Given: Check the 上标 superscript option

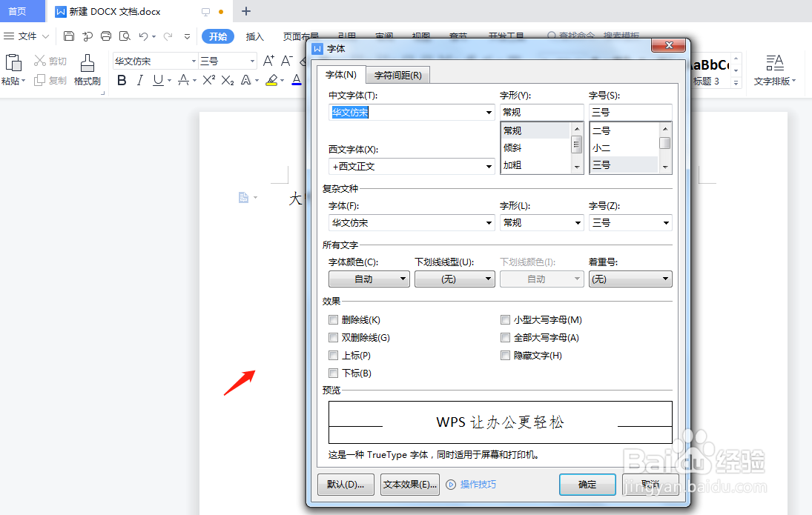Looking at the screenshot, I should pyautogui.click(x=333, y=355).
